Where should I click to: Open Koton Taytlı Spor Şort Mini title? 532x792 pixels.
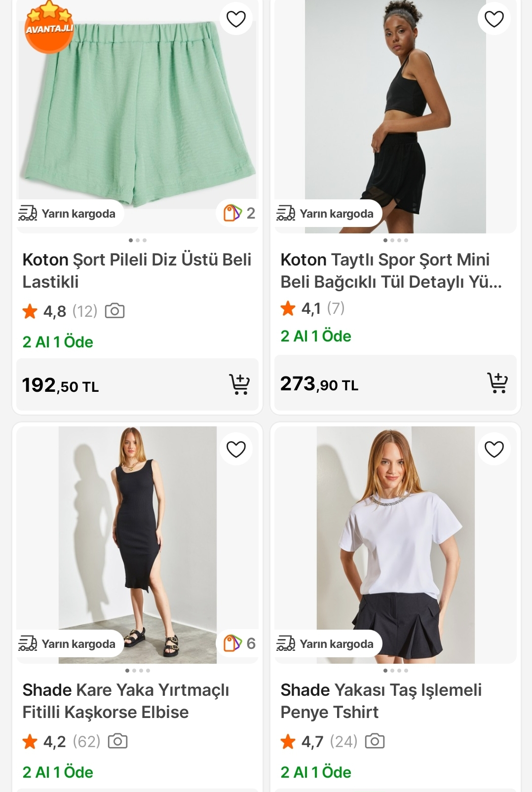391,270
